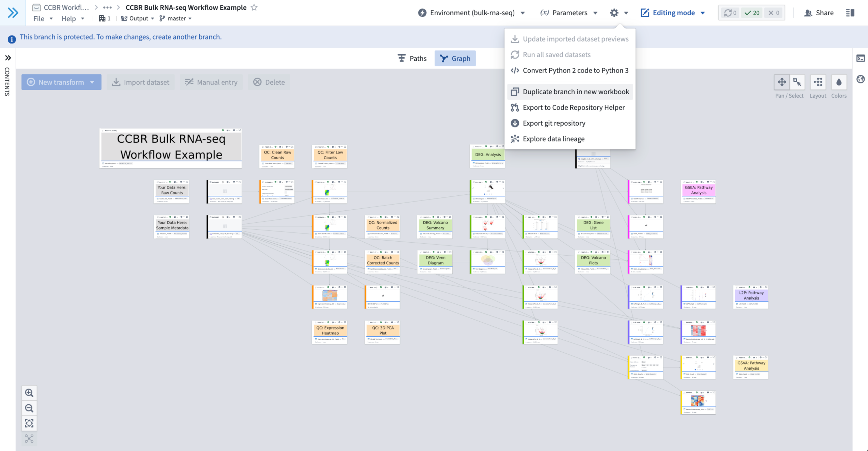The height and width of the screenshot is (451, 868).
Task: Expand the Environment (bulk-rna-seq) dropdown
Action: pos(471,13)
